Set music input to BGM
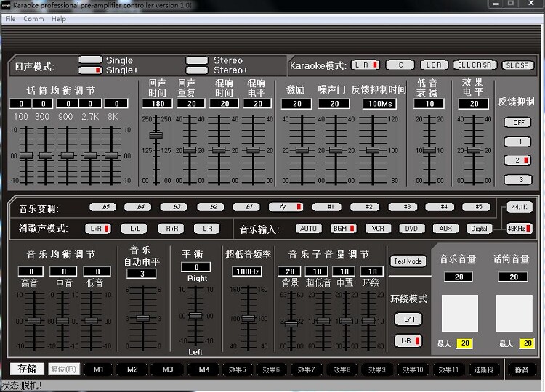The image size is (545, 392). [343, 229]
